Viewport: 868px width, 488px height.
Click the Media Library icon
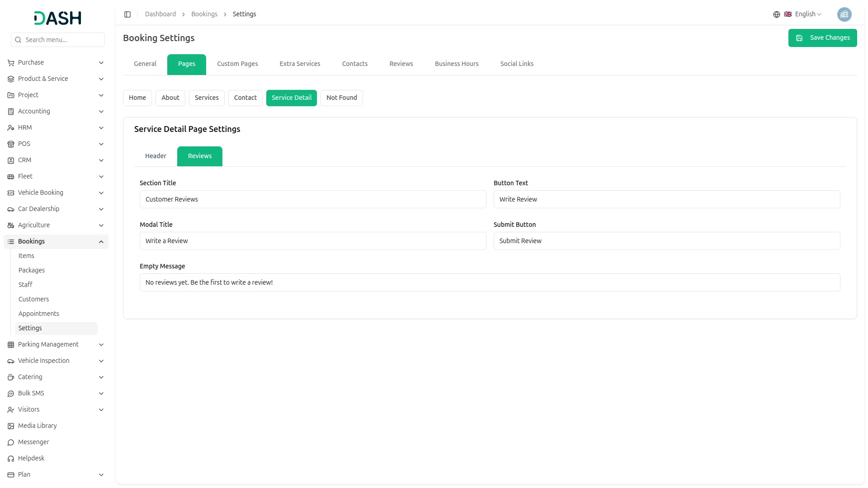[x=11, y=426]
